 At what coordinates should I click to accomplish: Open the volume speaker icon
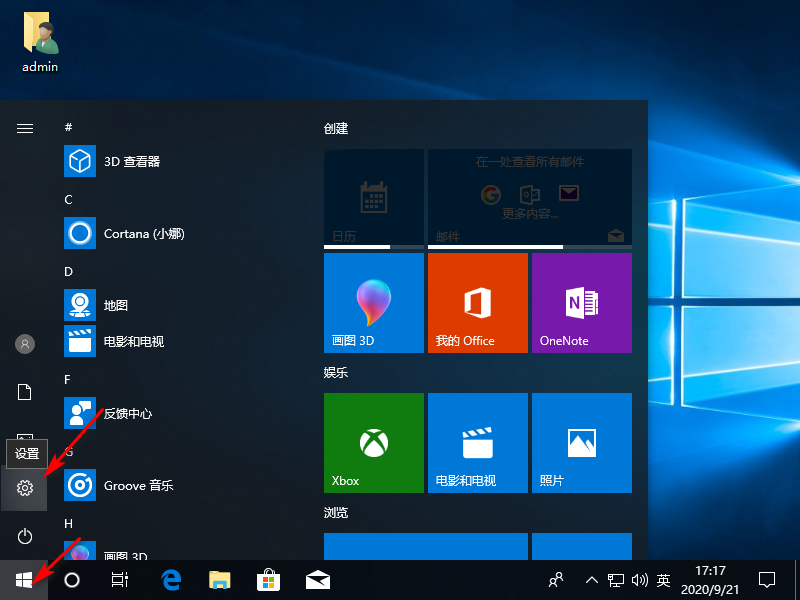pyautogui.click(x=640, y=580)
